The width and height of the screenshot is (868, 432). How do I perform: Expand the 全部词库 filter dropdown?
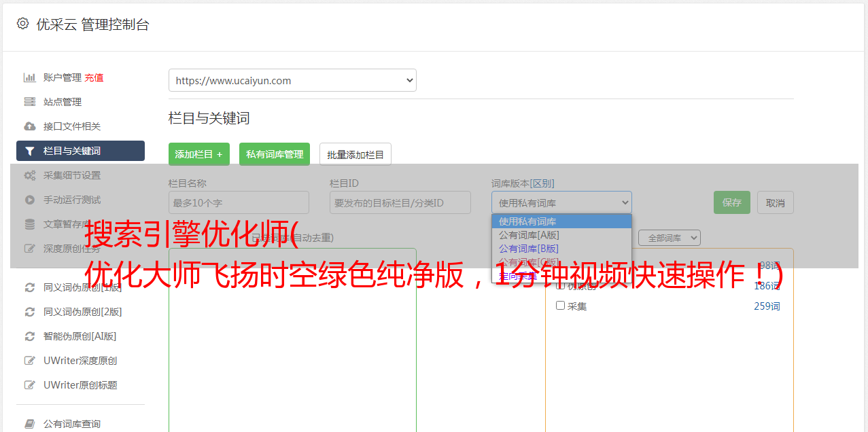coord(670,238)
